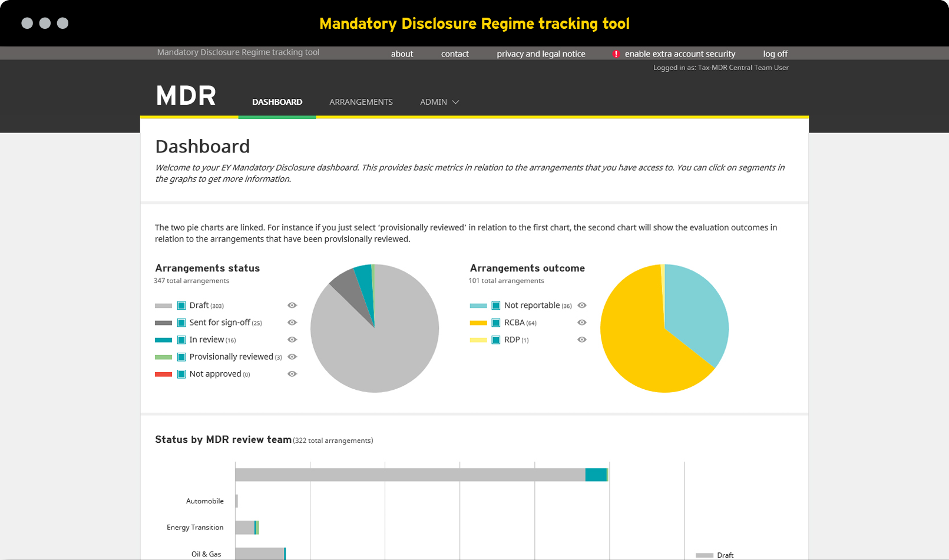Screen dimensions: 949x560
Task: Click Mandatory Disclosure Regime tracking tool header text
Action: pyautogui.click(x=238, y=52)
